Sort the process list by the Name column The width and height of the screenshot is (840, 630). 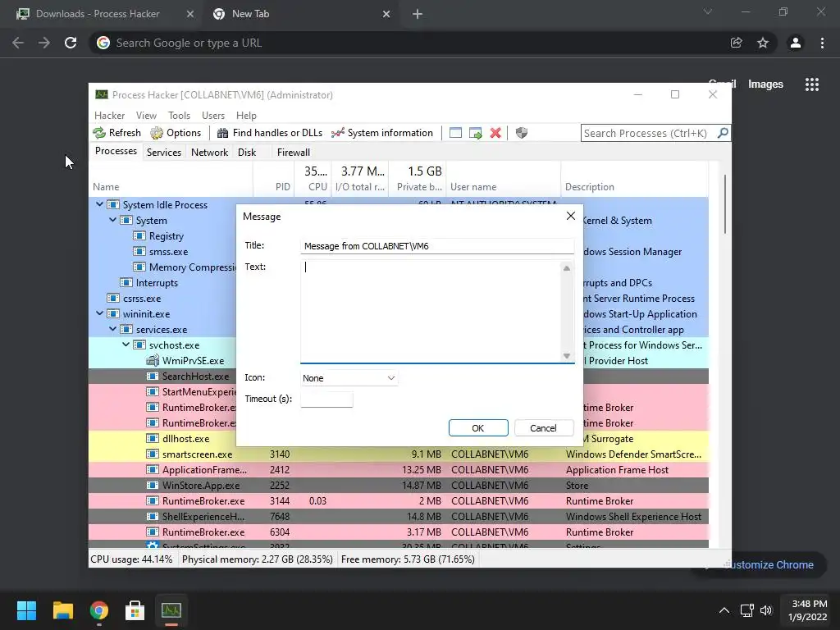[171, 179]
